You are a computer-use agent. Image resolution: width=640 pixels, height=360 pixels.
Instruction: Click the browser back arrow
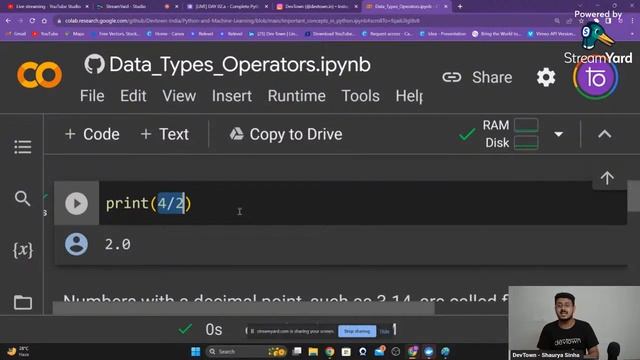point(9,20)
